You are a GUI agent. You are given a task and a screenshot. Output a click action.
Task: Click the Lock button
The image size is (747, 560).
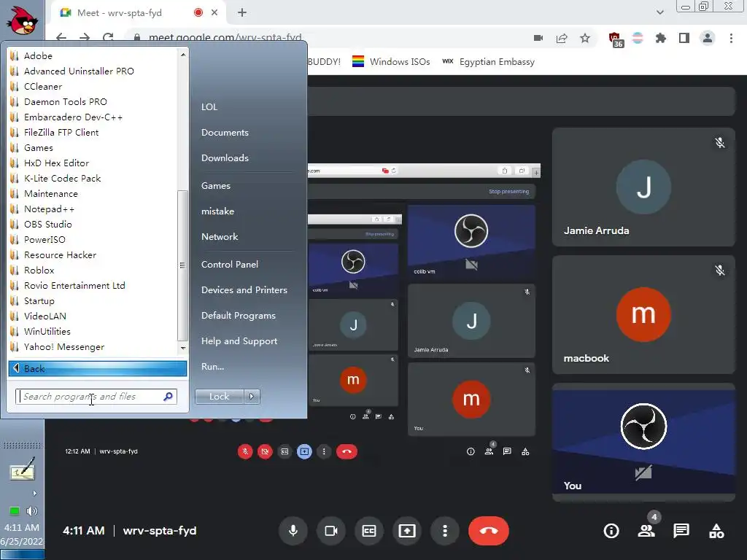(x=219, y=396)
